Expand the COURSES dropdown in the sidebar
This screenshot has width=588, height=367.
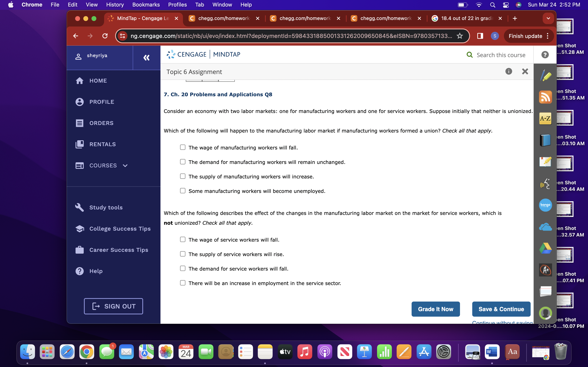[125, 166]
